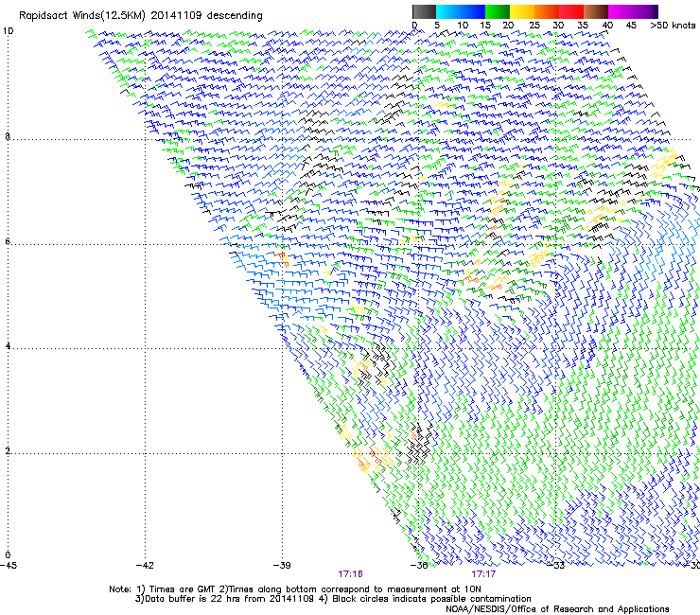
Task: Click the 'Data buffer is 22 hrs' footnote line
Action: point(333,599)
